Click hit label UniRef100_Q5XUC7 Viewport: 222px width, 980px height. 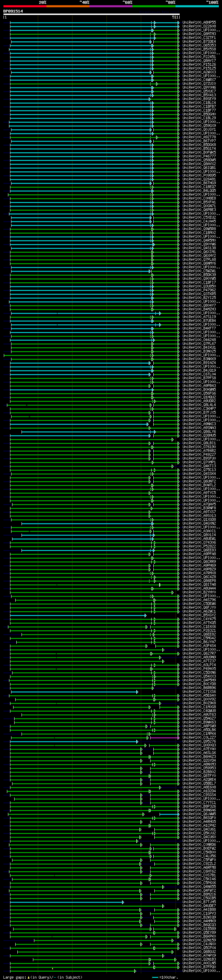coord(199,91)
